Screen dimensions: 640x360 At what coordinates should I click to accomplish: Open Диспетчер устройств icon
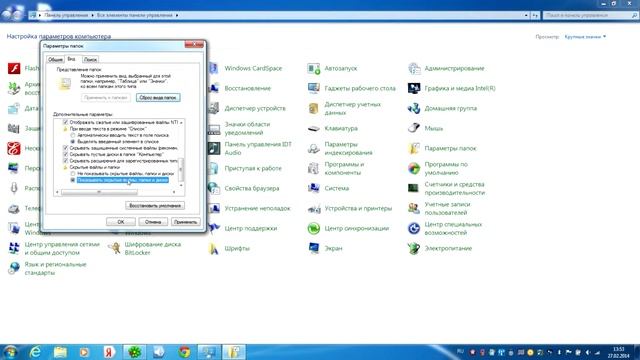214,108
